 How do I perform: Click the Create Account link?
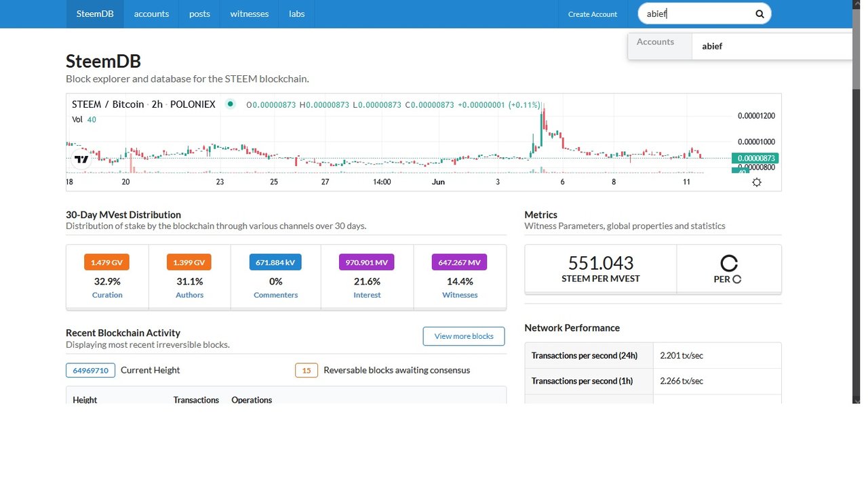coord(593,14)
